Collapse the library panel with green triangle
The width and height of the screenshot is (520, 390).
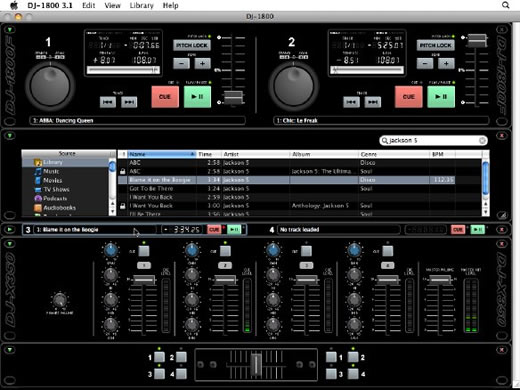pos(10,136)
